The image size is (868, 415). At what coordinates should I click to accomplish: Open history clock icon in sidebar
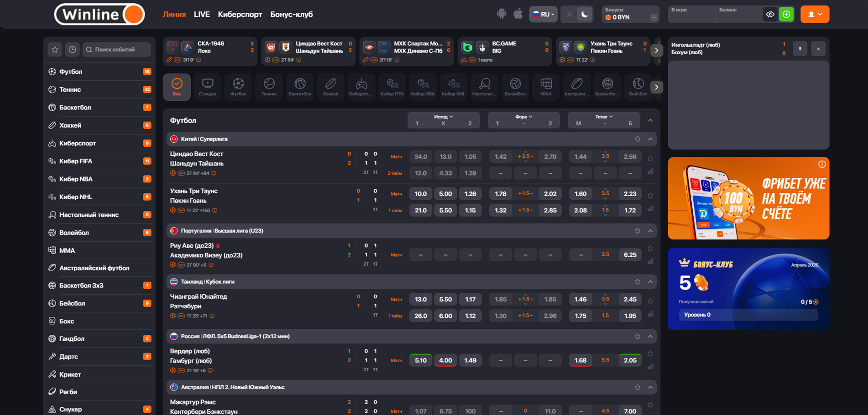[x=72, y=49]
